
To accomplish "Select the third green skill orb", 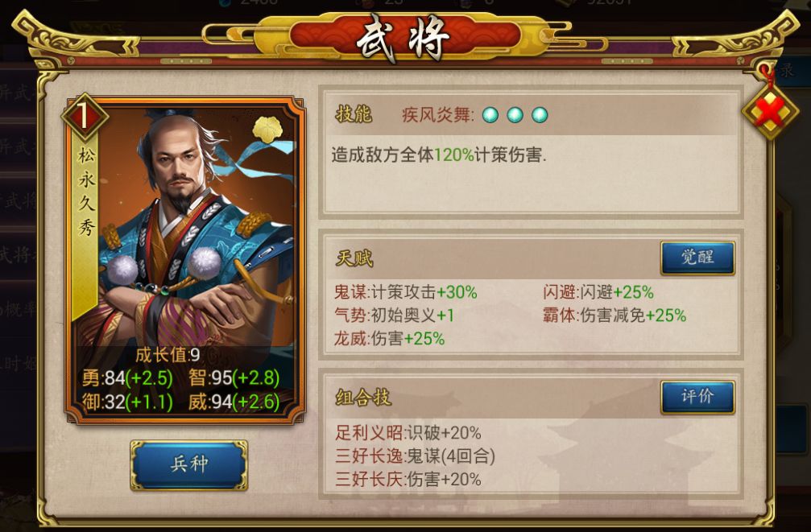I will (540, 115).
